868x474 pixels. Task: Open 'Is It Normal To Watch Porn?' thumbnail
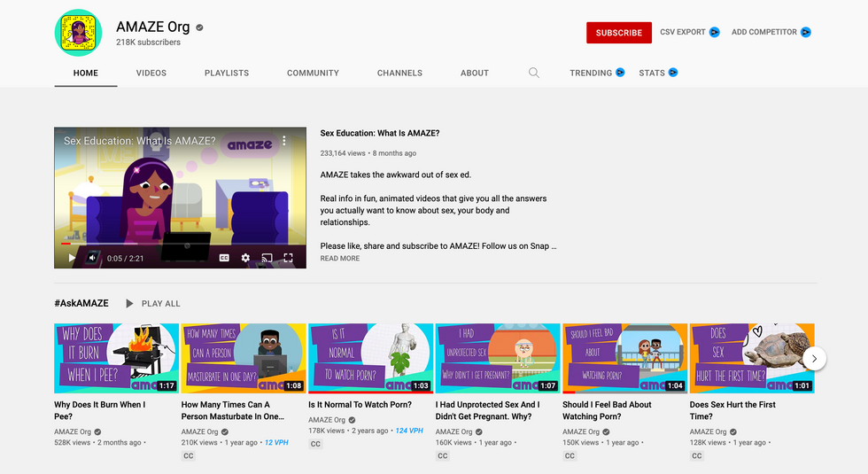[x=370, y=358]
